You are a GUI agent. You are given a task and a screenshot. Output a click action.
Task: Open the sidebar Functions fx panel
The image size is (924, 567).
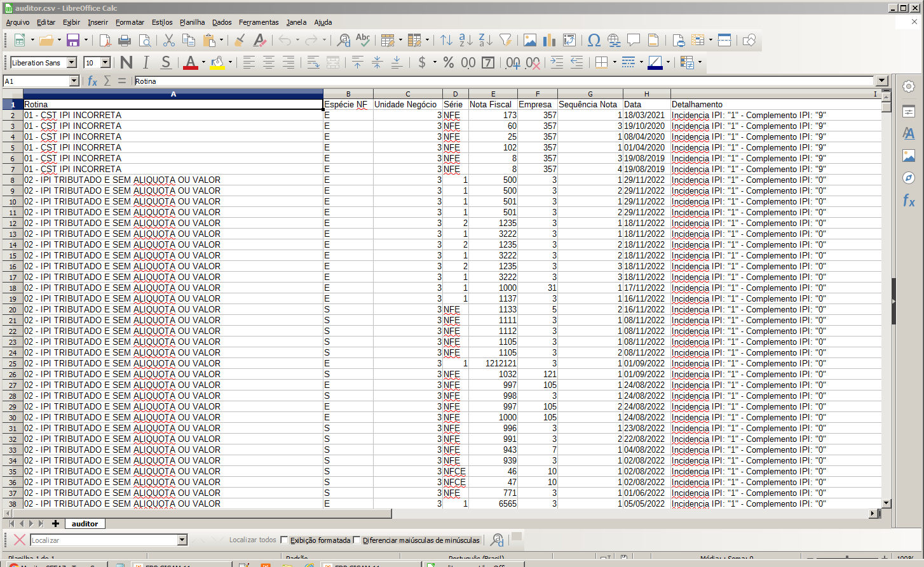909,201
